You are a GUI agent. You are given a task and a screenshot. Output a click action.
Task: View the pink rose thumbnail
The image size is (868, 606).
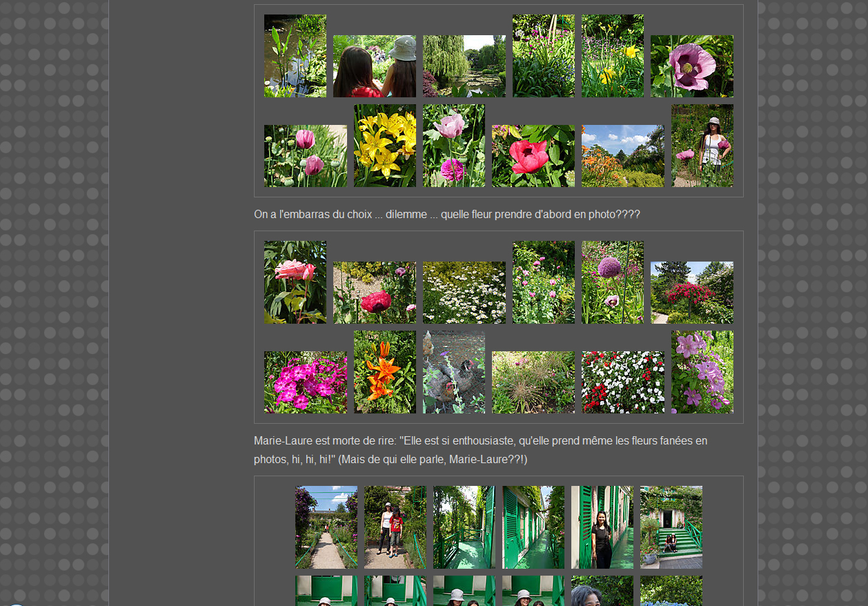295,282
